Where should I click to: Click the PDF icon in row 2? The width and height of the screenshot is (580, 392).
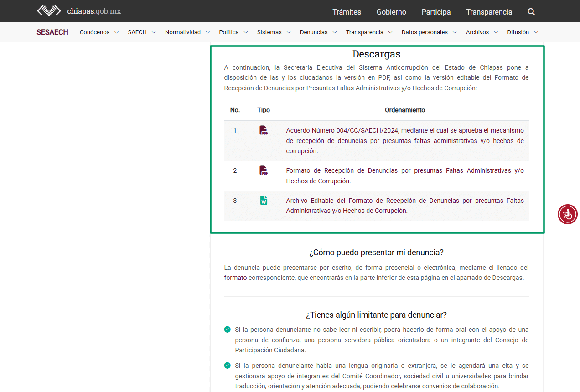click(264, 170)
